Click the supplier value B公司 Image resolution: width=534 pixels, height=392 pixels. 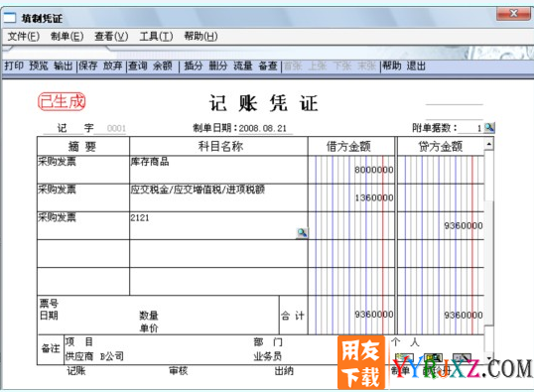(112, 356)
